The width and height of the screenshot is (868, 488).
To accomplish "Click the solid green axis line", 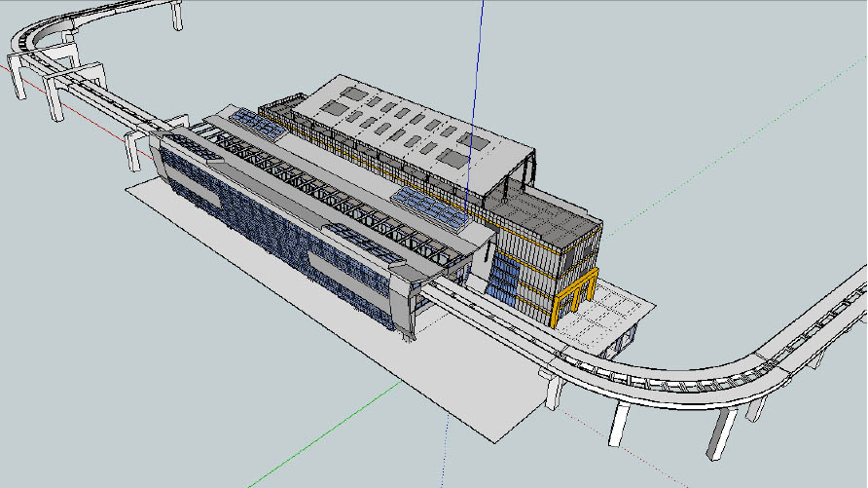I will click(327, 433).
